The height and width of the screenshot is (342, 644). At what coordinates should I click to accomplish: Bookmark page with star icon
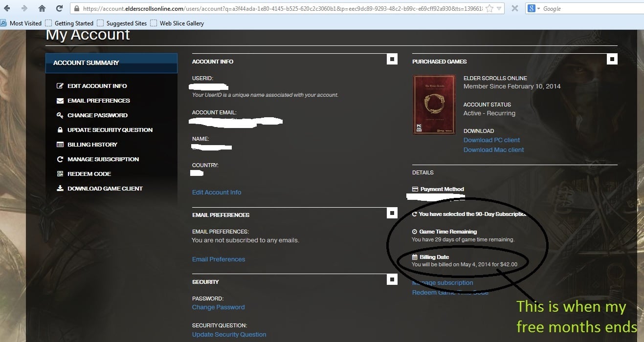pyautogui.click(x=489, y=8)
